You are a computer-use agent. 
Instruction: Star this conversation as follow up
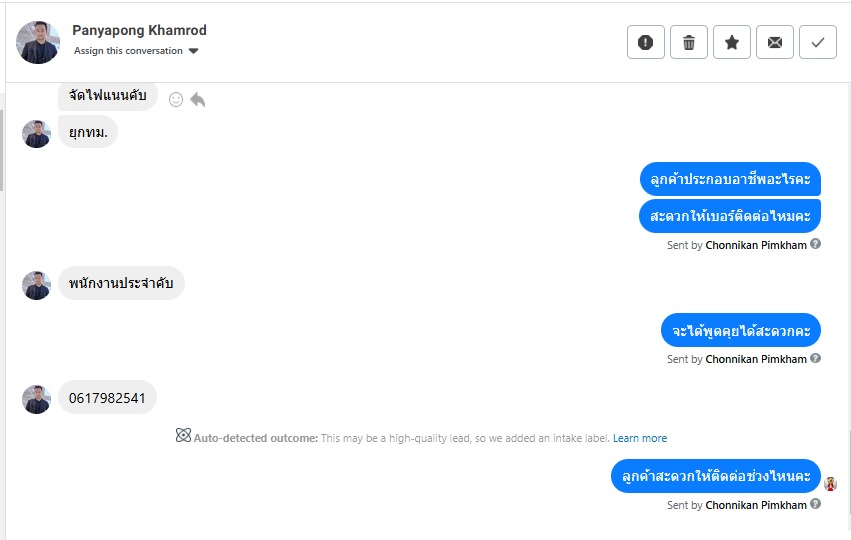click(x=732, y=42)
